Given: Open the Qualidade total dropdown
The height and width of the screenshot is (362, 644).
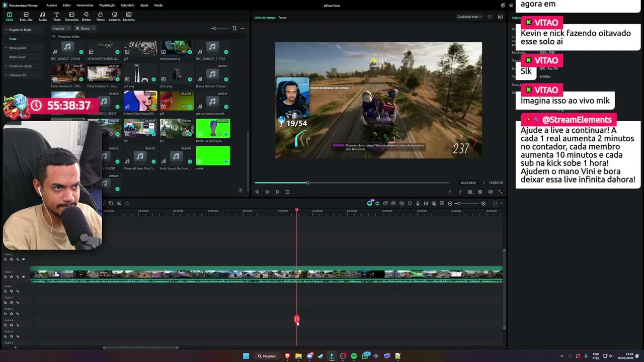Looking at the screenshot, I should [x=469, y=17].
